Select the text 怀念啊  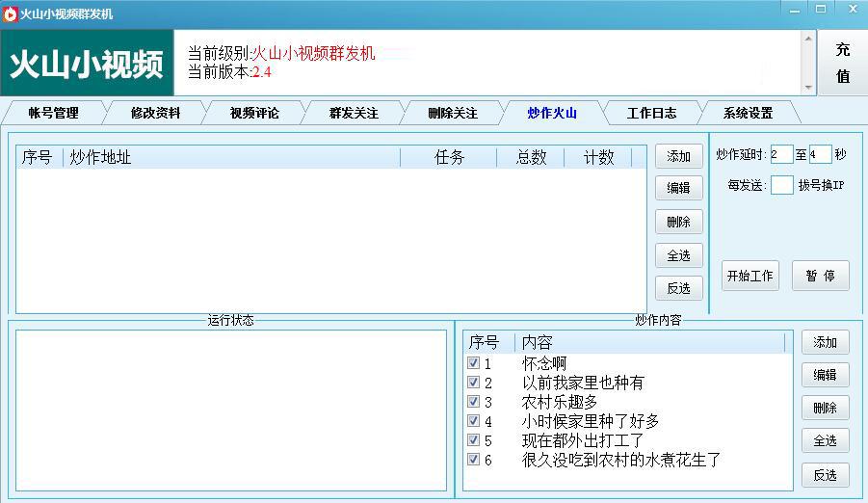coord(544,363)
